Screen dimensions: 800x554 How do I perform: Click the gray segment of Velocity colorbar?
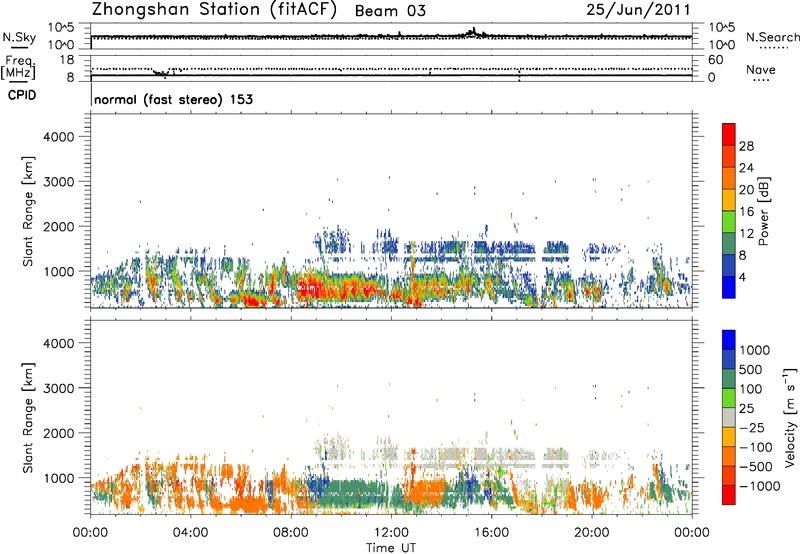729,418
